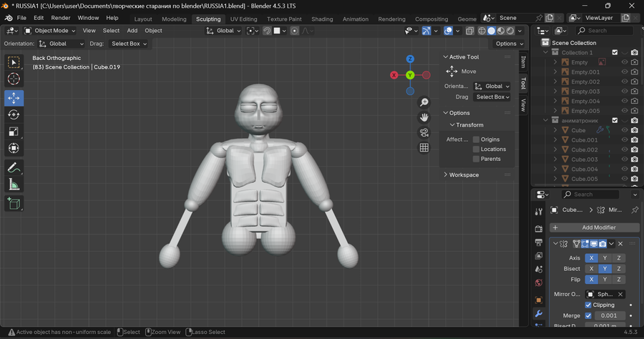
Task: Open the viewport shading options dropdown arrow
Action: point(519,31)
